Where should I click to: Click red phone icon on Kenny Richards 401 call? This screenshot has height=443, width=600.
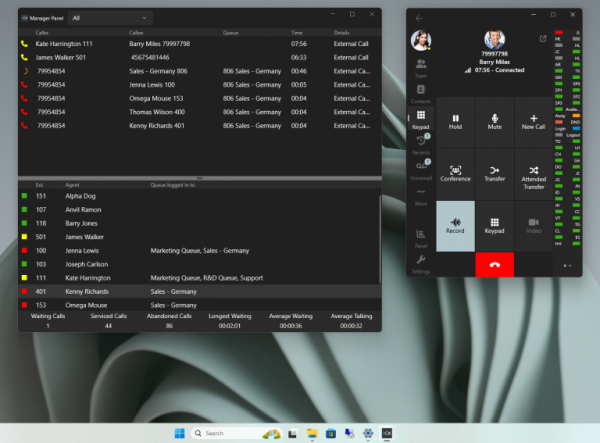24,125
